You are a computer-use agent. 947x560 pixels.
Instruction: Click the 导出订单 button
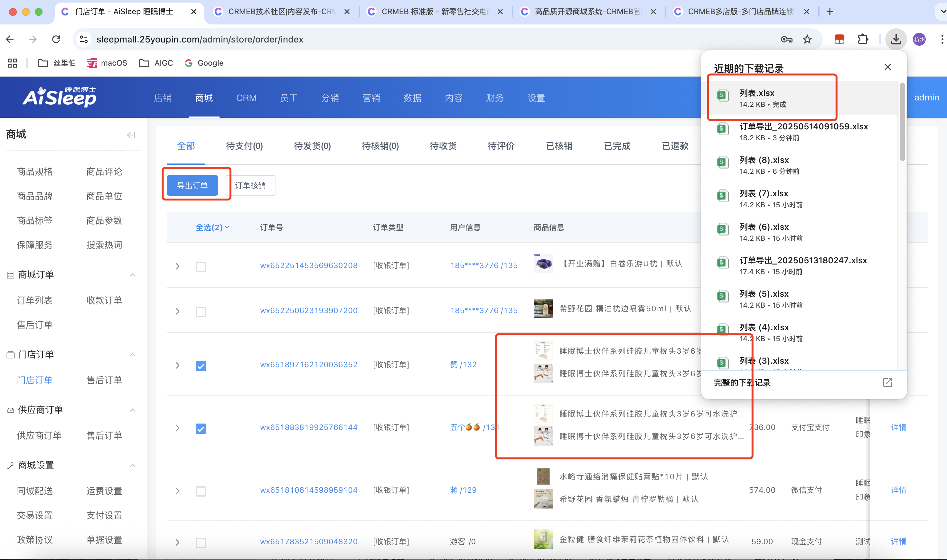click(x=192, y=185)
